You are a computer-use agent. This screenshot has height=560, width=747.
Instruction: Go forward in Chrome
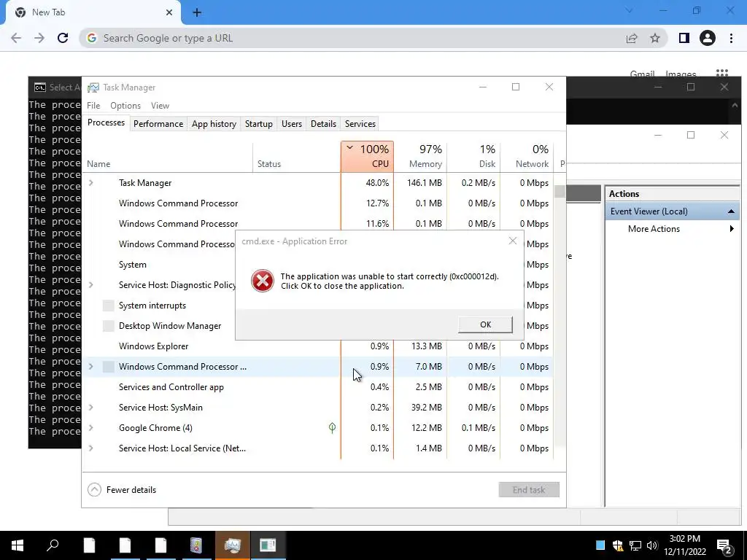pyautogui.click(x=39, y=38)
